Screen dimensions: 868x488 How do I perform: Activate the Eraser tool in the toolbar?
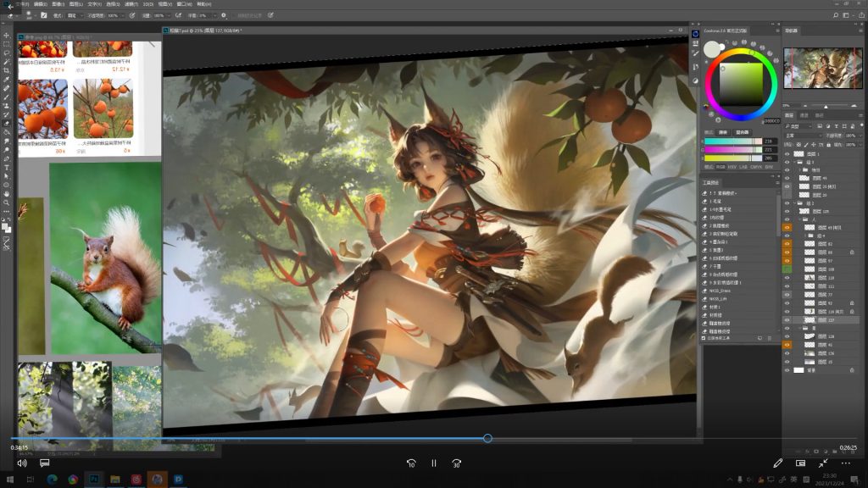pyautogui.click(x=7, y=123)
